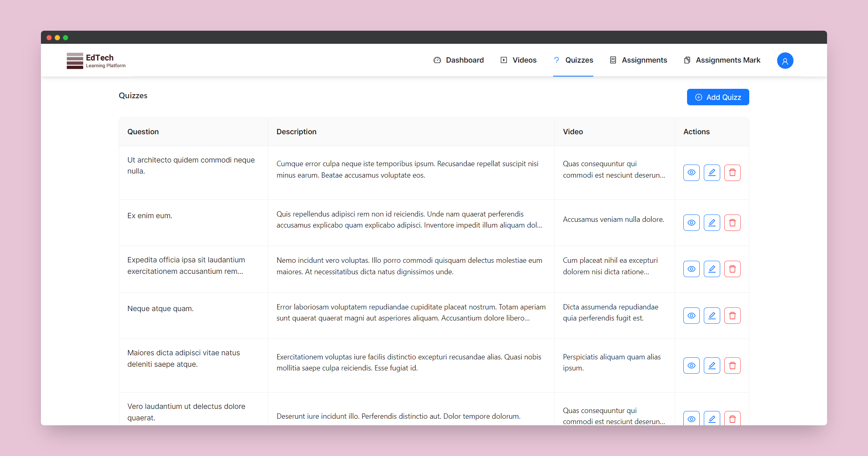
Task: Delete the 'Vero laudantium ut delectus' quiz
Action: 732,418
